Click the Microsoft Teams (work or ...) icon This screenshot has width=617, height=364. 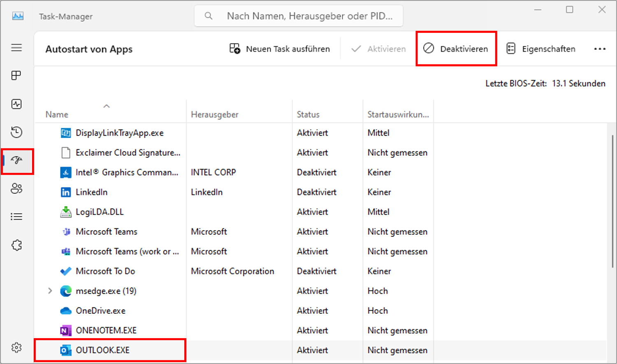(x=66, y=251)
